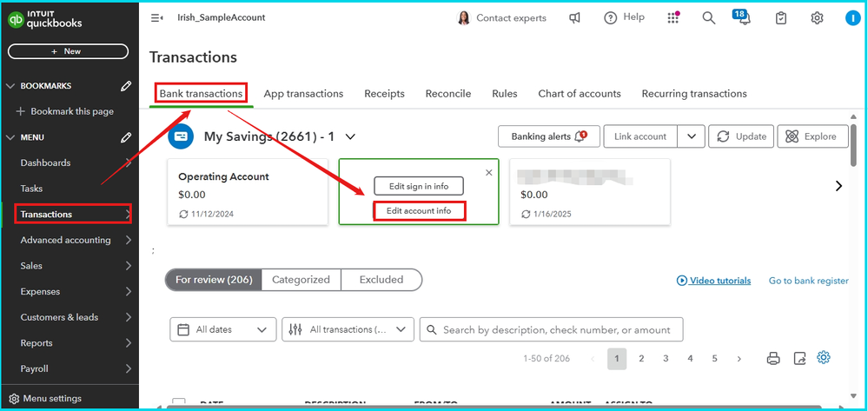Viewport: 868px width, 411px height.
Task: Open the settings gear in header
Action: coord(817,18)
